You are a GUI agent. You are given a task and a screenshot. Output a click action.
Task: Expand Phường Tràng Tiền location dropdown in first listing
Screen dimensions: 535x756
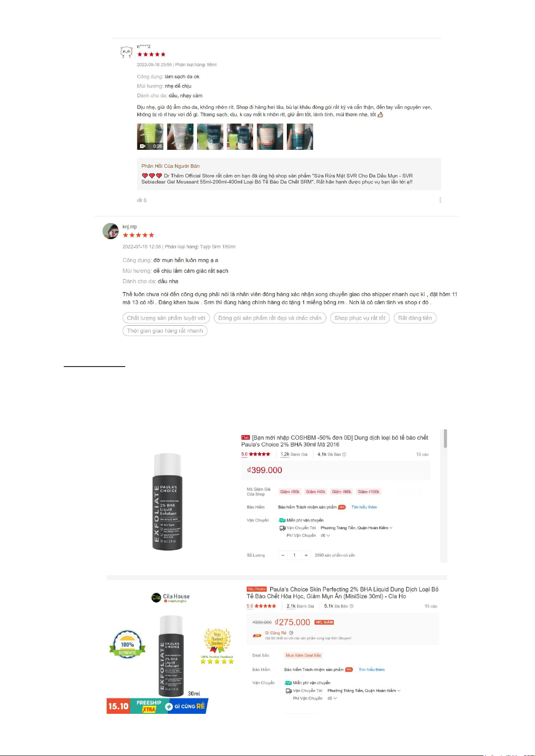coord(356,528)
